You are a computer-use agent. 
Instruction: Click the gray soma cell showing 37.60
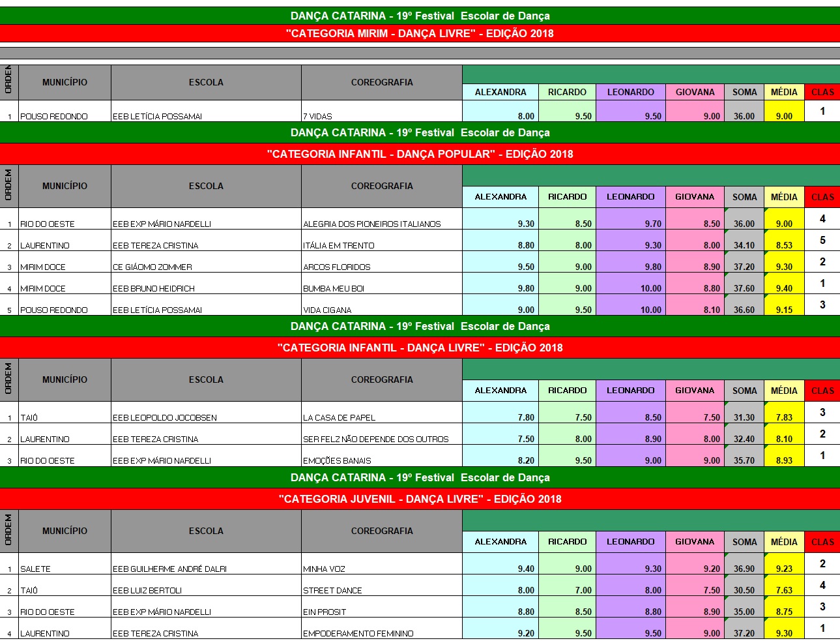pos(744,284)
